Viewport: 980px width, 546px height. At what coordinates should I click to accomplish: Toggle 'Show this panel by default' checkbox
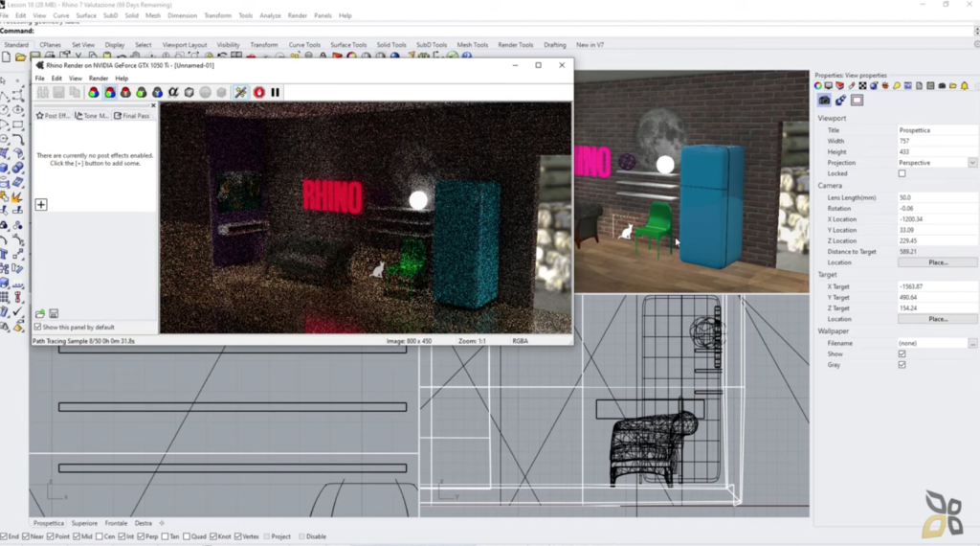[x=38, y=327]
